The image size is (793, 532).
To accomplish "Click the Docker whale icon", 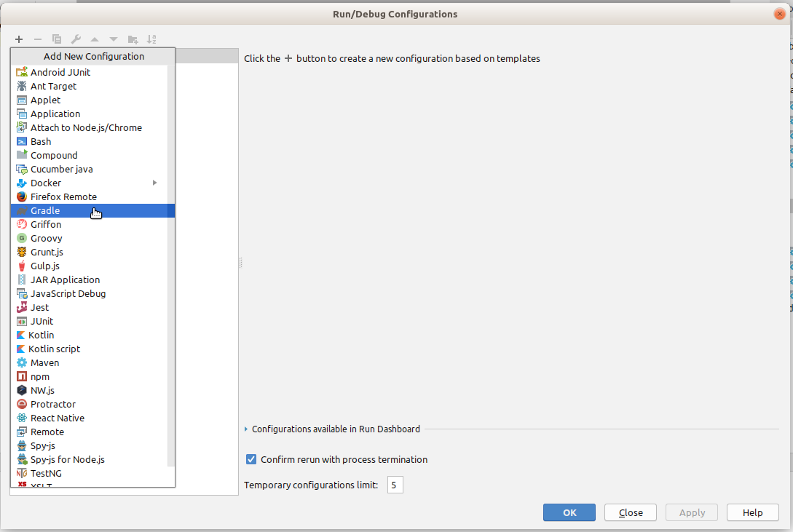I will 22,183.
